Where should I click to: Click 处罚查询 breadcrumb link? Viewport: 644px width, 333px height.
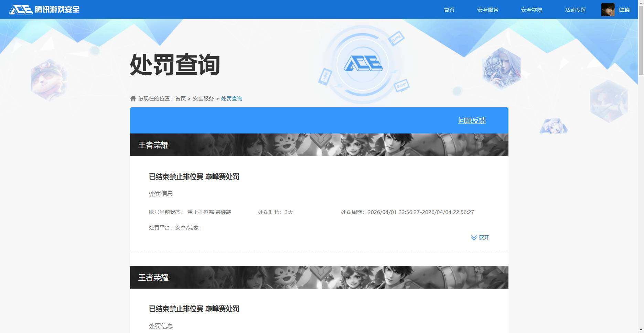point(232,99)
